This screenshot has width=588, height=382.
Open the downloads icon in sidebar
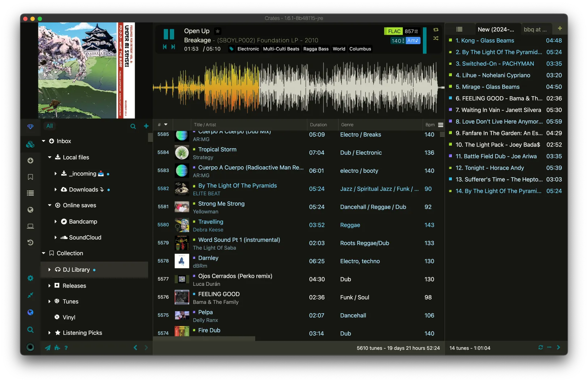point(30,161)
